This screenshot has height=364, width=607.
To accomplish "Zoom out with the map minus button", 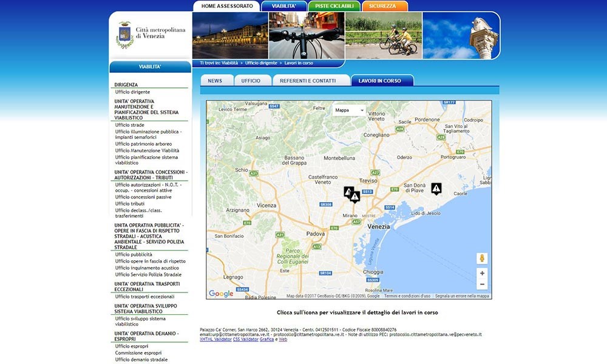I will [482, 284].
